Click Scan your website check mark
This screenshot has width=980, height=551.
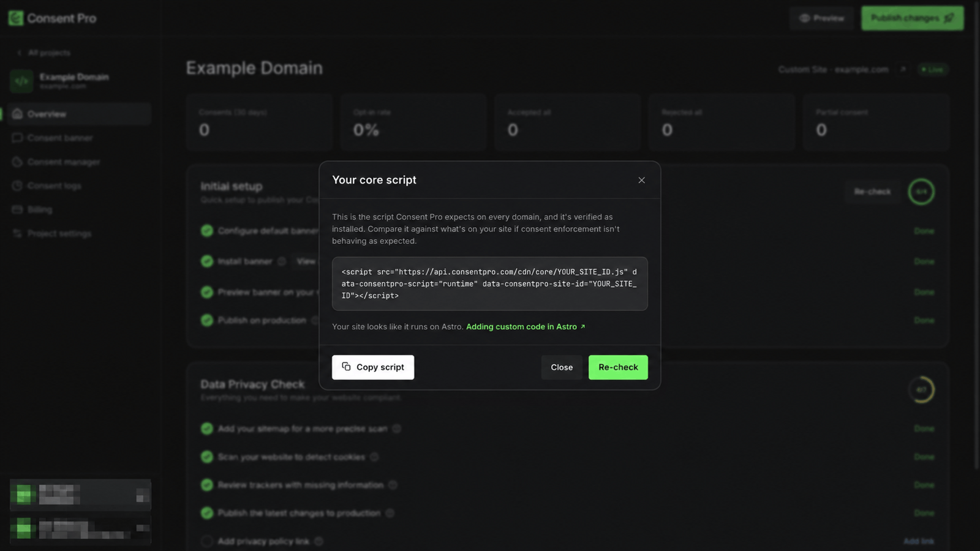click(x=207, y=457)
